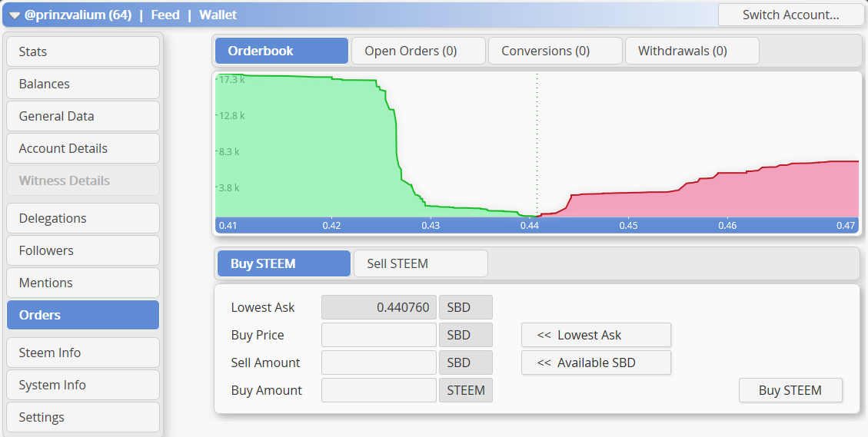
Task: Open the Mentions sidebar section
Action: (x=83, y=283)
